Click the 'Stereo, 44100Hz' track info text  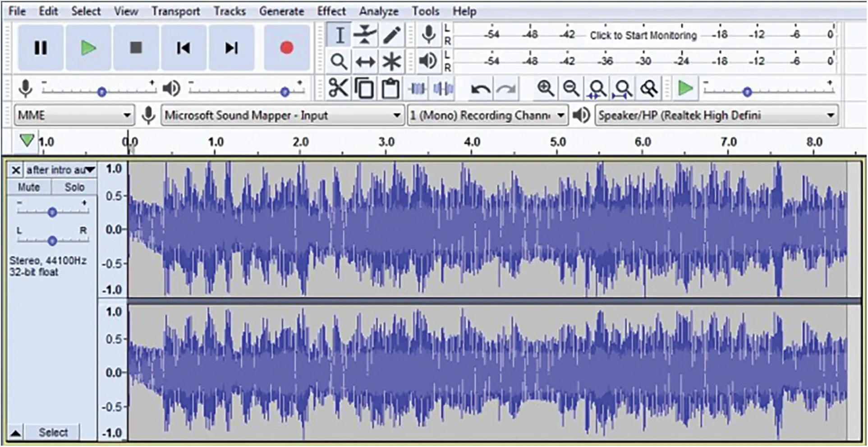click(x=48, y=261)
